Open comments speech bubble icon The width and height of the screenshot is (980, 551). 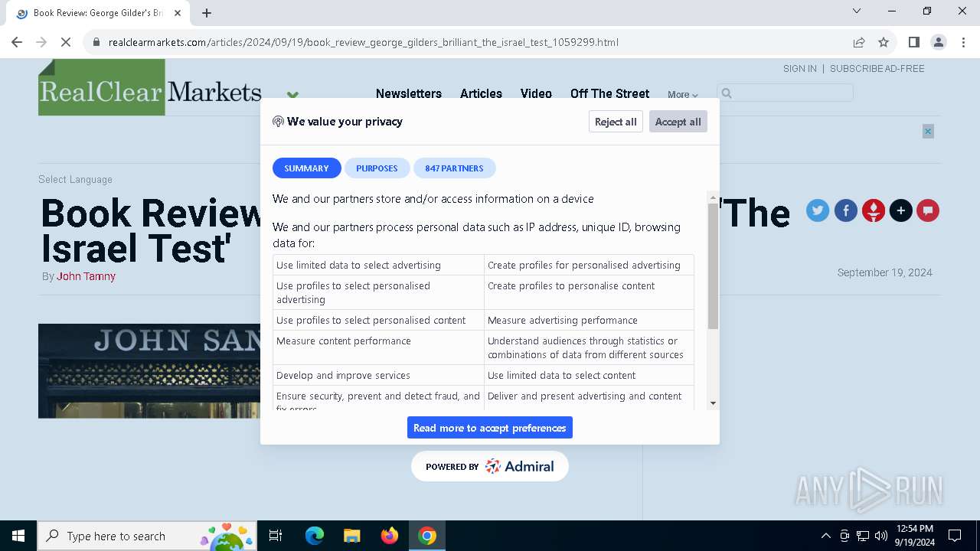tap(928, 210)
